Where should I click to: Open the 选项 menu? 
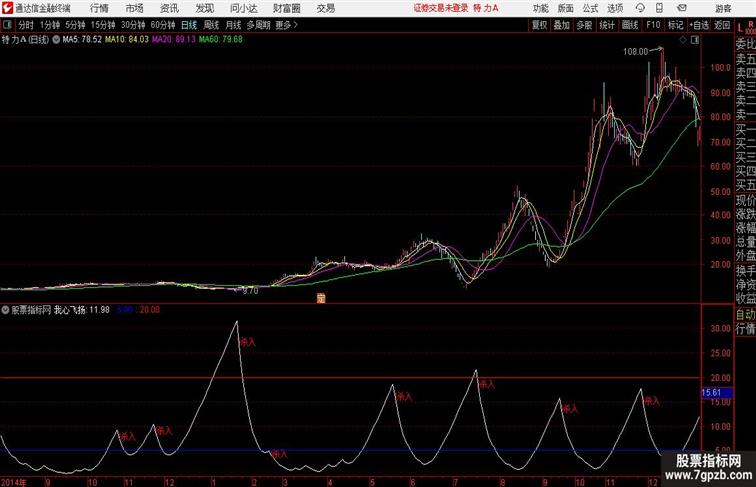pyautogui.click(x=615, y=8)
